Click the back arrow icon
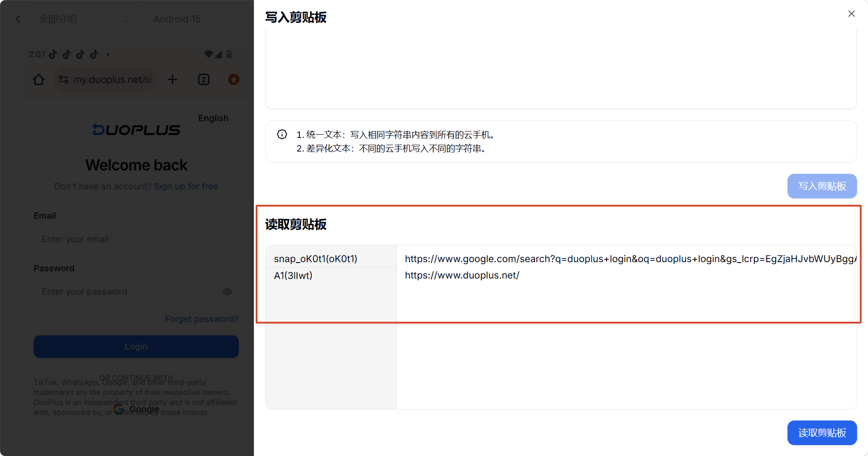Screen dimensions: 868x456 (x=18, y=19)
